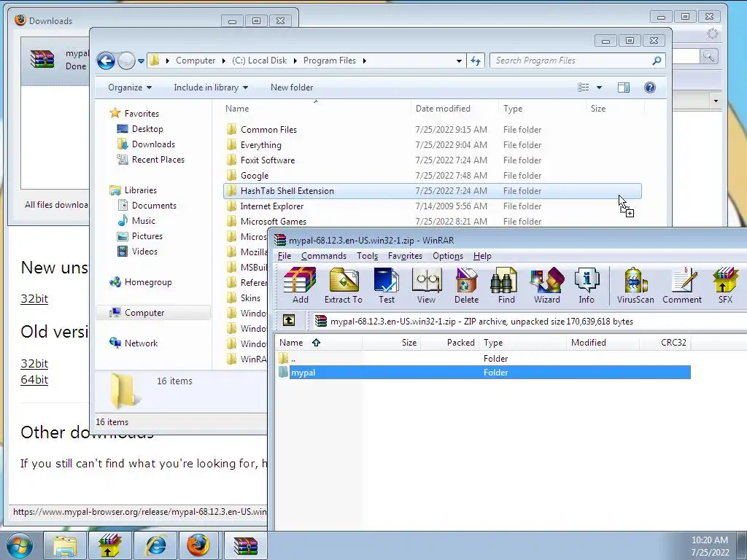This screenshot has height=560, width=747.
Task: Click (C:) Local Disk breadcrumb segment
Action: coord(260,61)
